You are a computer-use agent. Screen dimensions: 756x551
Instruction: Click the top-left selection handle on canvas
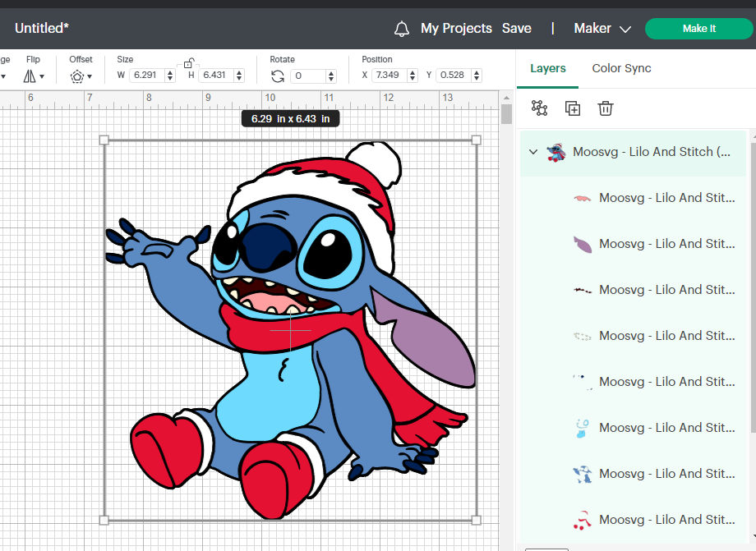(104, 140)
